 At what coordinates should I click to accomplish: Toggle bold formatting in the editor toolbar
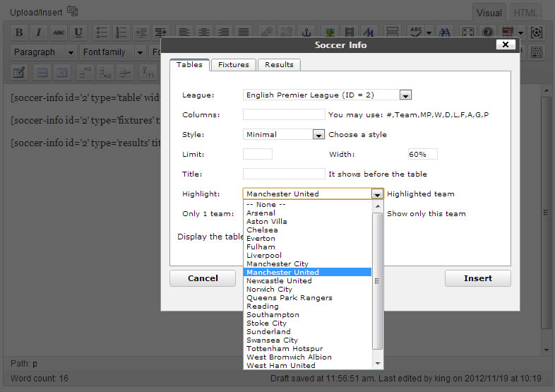19,32
